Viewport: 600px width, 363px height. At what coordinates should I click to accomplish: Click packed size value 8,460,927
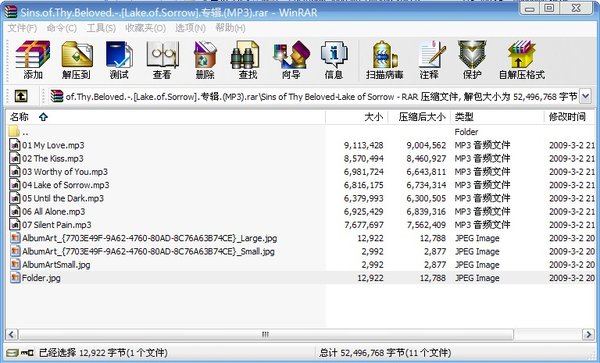coord(426,159)
